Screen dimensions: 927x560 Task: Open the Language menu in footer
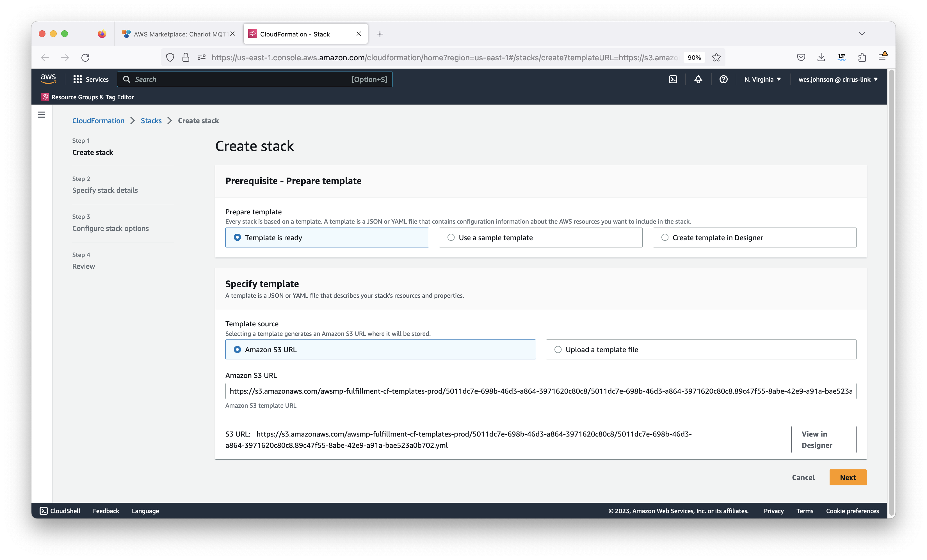(145, 511)
